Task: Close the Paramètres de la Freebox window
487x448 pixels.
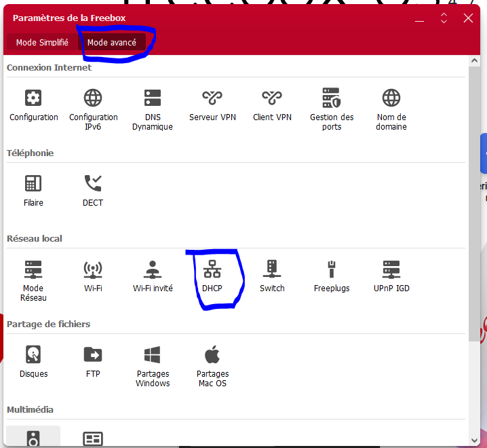Action: (x=468, y=18)
